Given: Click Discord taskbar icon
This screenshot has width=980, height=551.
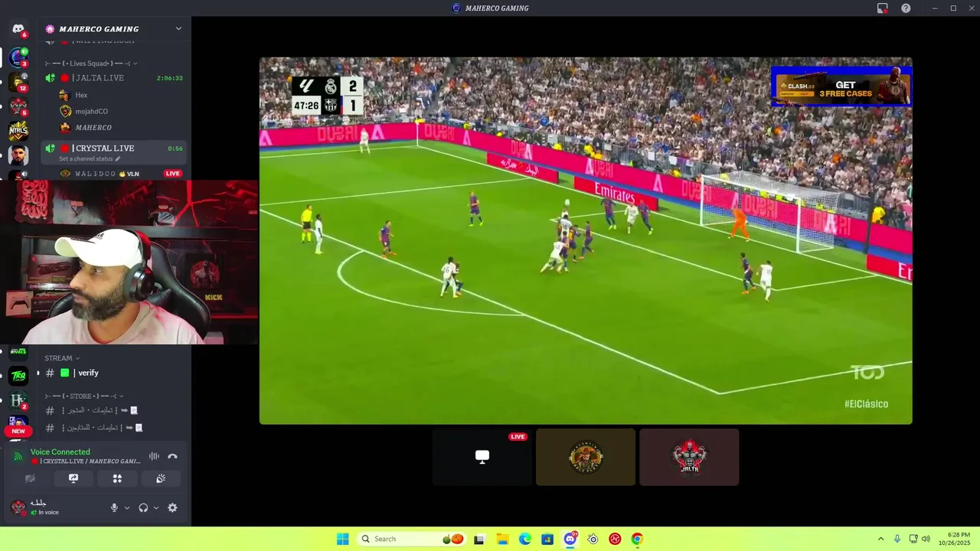Looking at the screenshot, I should pyautogui.click(x=570, y=539).
